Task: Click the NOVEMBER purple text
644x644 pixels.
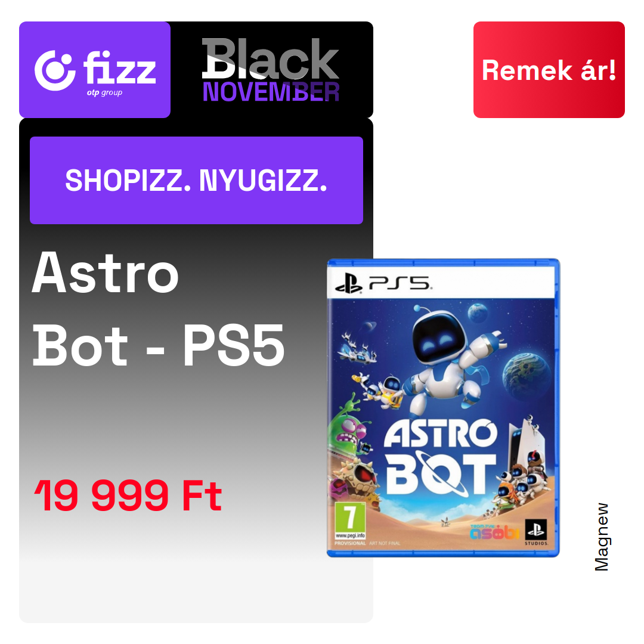Action: pyautogui.click(x=271, y=92)
